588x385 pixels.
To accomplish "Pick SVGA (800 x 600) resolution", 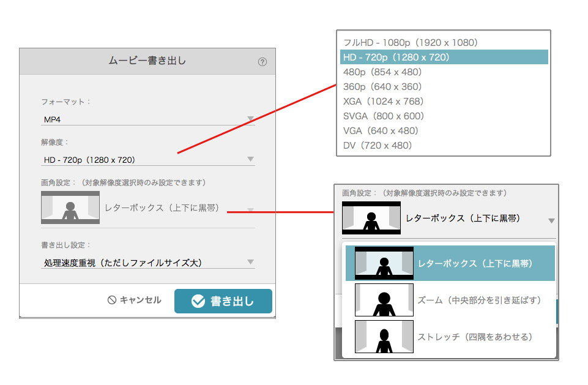I will [444, 116].
